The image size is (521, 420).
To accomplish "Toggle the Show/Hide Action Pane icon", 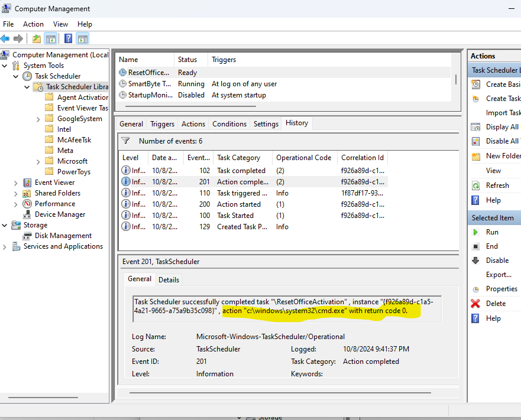I will click(x=82, y=38).
